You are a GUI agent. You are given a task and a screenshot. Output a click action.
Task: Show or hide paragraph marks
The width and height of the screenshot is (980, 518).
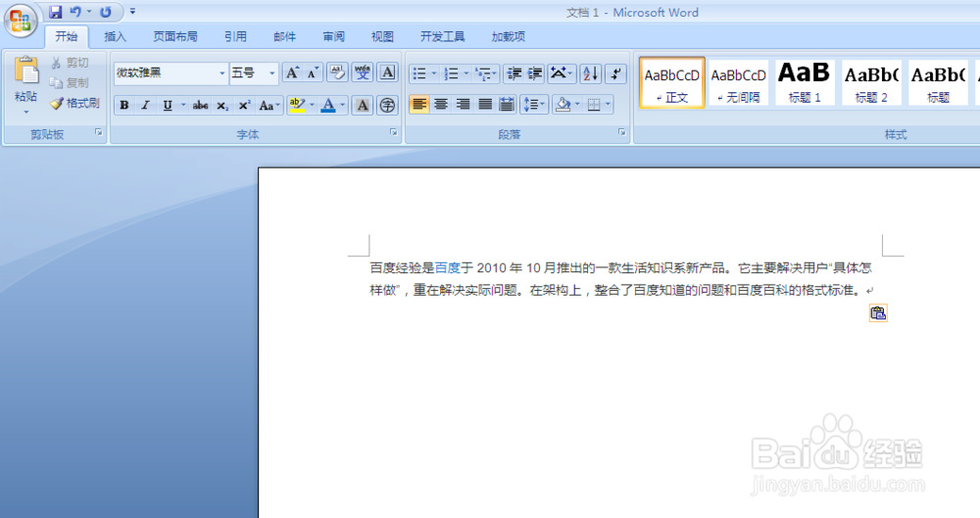(x=616, y=73)
